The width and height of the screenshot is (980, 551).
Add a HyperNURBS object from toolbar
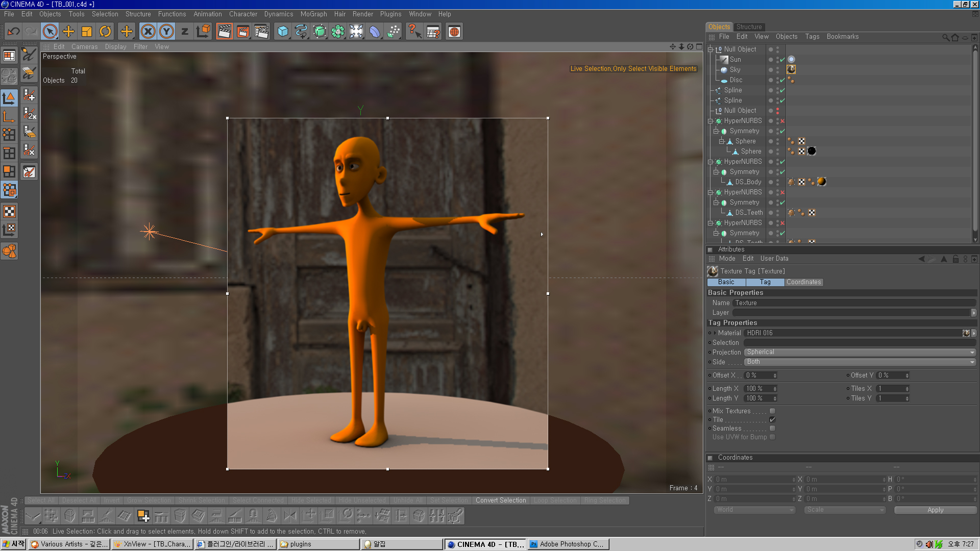[320, 32]
